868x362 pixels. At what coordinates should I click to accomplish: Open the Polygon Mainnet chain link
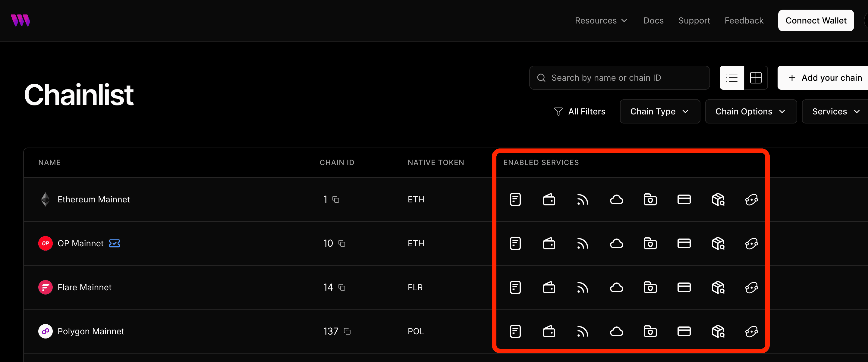tap(91, 331)
